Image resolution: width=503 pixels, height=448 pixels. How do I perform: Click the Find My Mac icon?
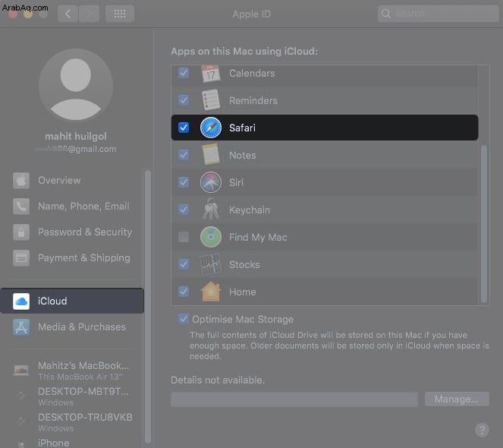coord(210,237)
